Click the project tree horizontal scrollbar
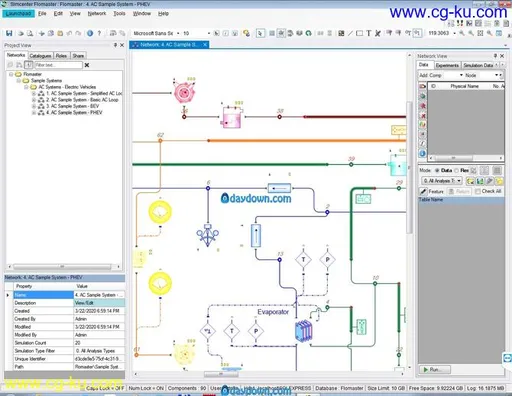The height and width of the screenshot is (396, 512). (62, 267)
